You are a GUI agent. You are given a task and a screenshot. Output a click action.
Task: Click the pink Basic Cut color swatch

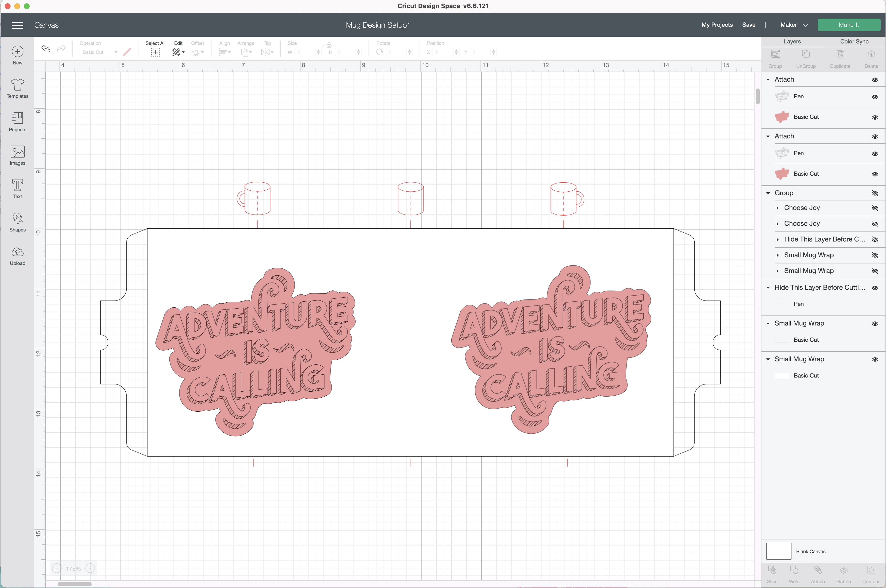pos(782,117)
